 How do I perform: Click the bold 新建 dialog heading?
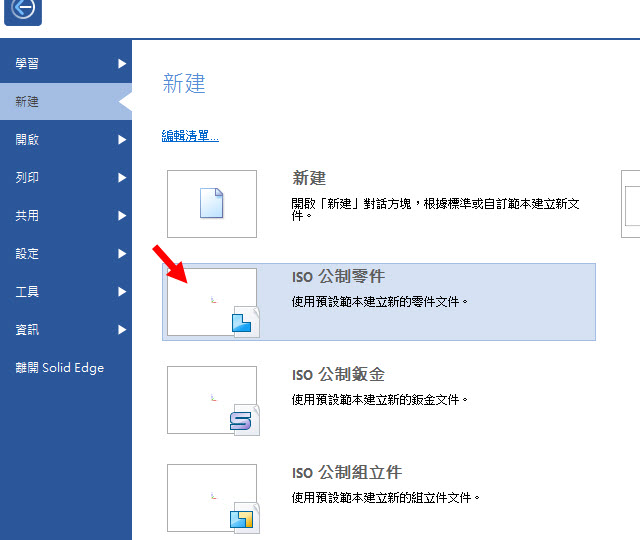point(309,178)
